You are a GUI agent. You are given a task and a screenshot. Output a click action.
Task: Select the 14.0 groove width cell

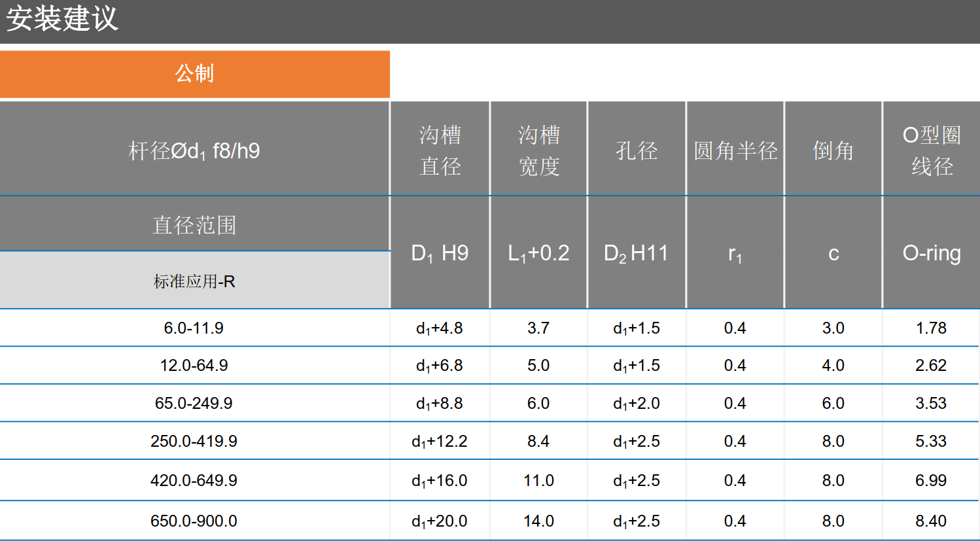click(538, 521)
